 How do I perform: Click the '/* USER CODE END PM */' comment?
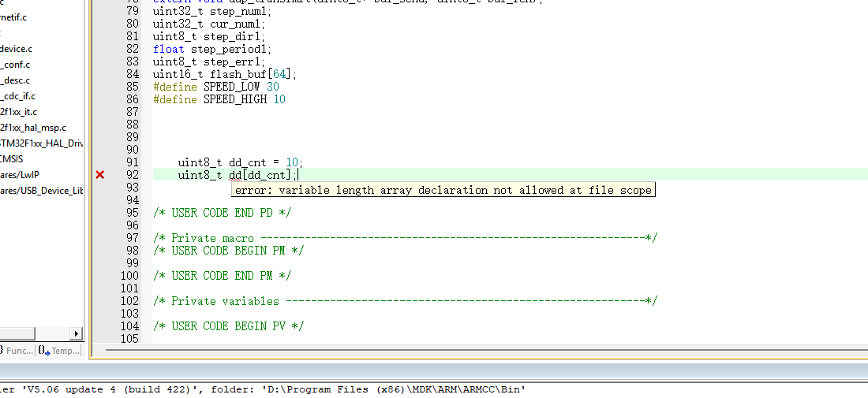(222, 276)
